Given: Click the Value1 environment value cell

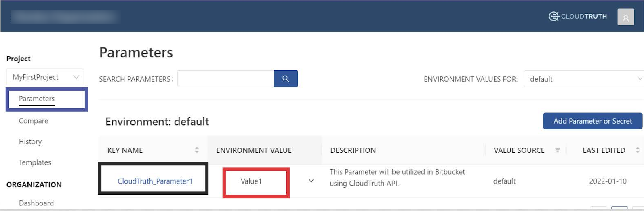Looking at the screenshot, I should coord(251,181).
